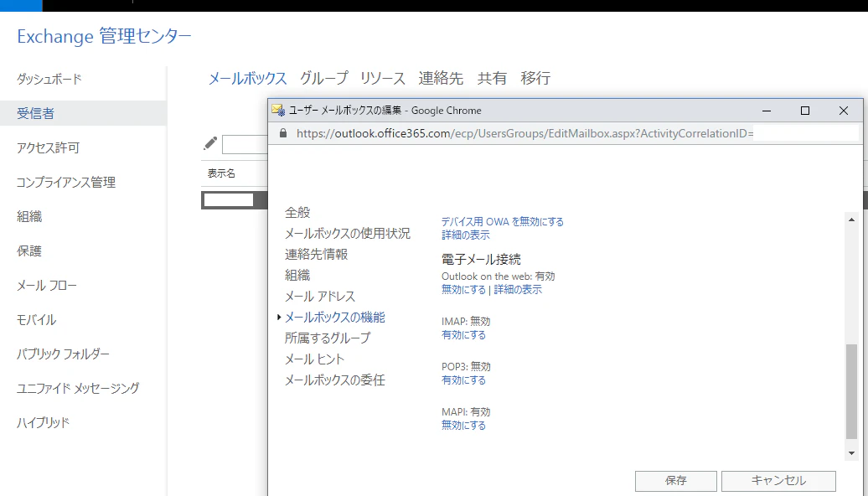The width and height of the screenshot is (868, 496).
Task: Switch to 連絡先 tab
Action: [441, 78]
